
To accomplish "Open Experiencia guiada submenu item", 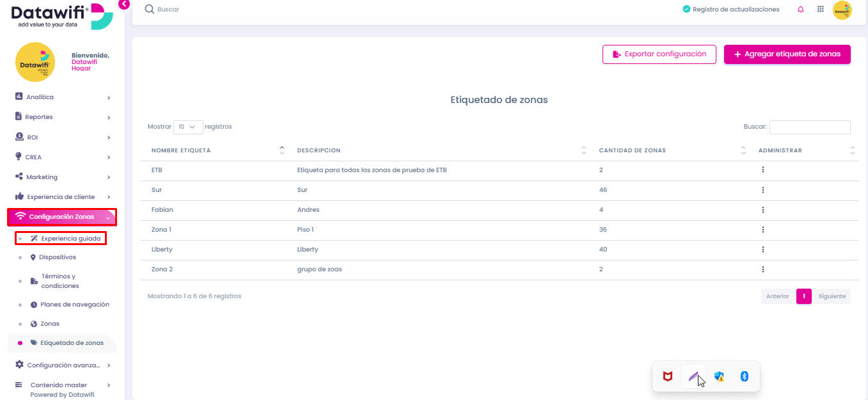I will pyautogui.click(x=61, y=238).
